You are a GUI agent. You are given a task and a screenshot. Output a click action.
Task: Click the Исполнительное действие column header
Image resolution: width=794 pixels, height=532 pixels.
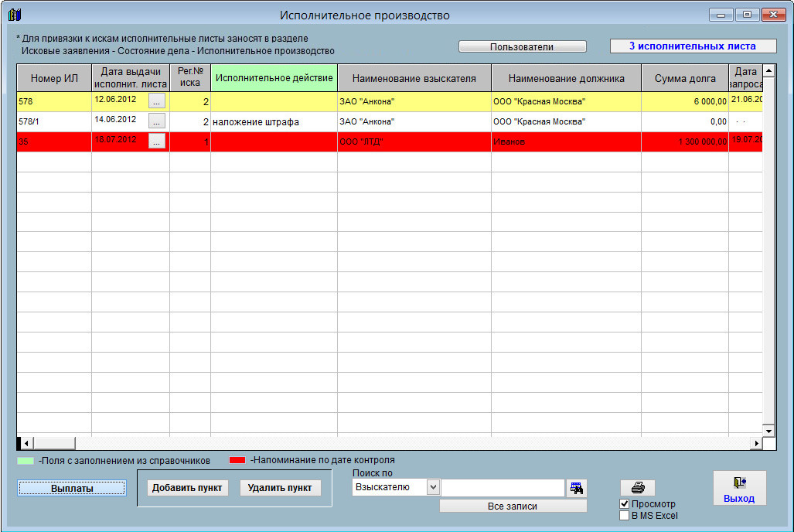click(274, 78)
